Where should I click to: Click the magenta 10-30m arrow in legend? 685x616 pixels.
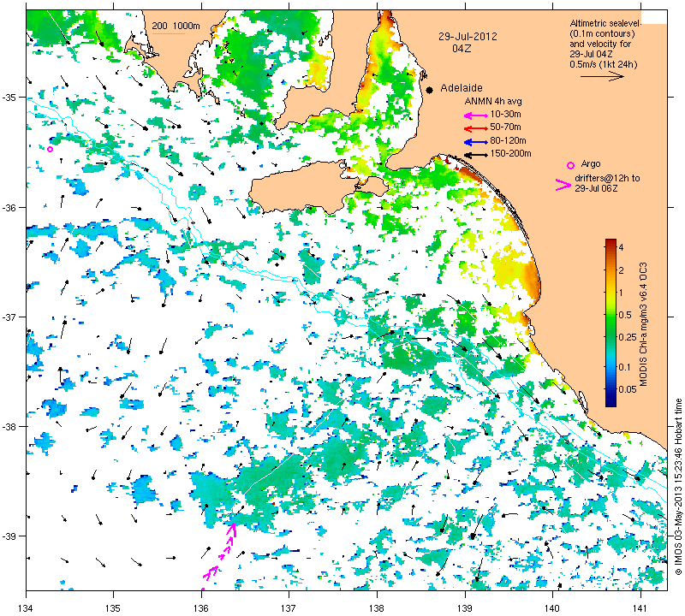(476, 115)
